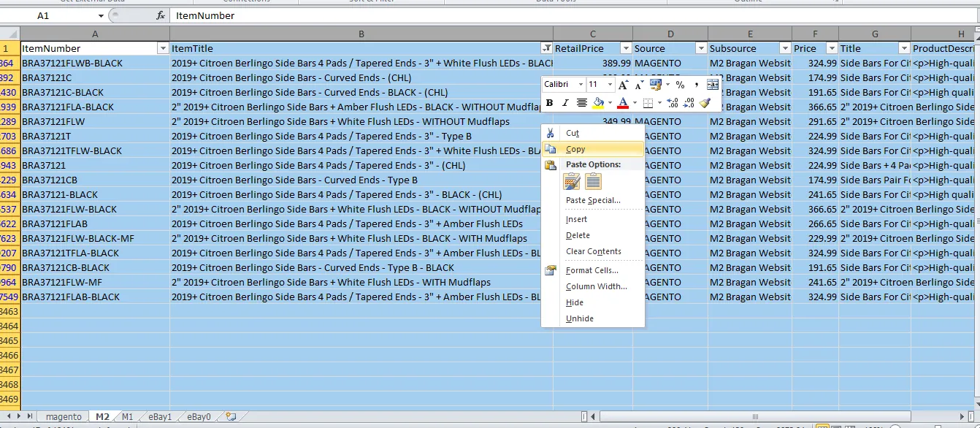Choose Insert from the context menu
The width and height of the screenshot is (980, 428).
click(x=593, y=219)
